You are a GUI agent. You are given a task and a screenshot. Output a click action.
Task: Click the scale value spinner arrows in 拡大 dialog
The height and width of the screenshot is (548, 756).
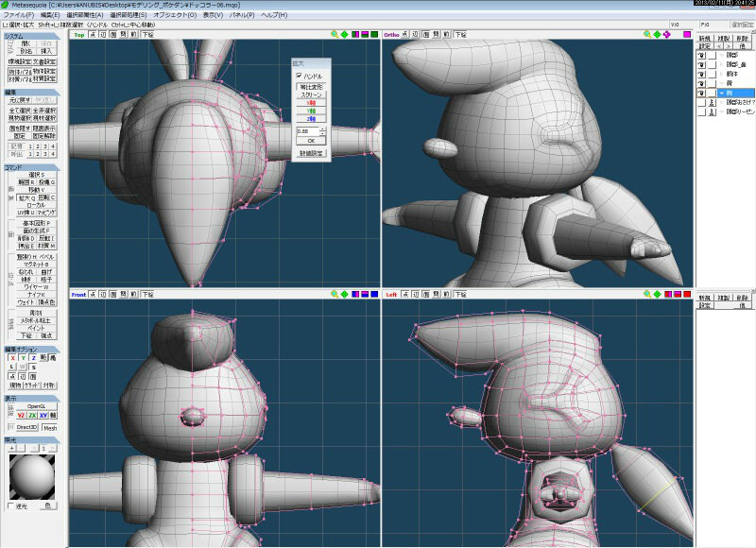click(322, 131)
